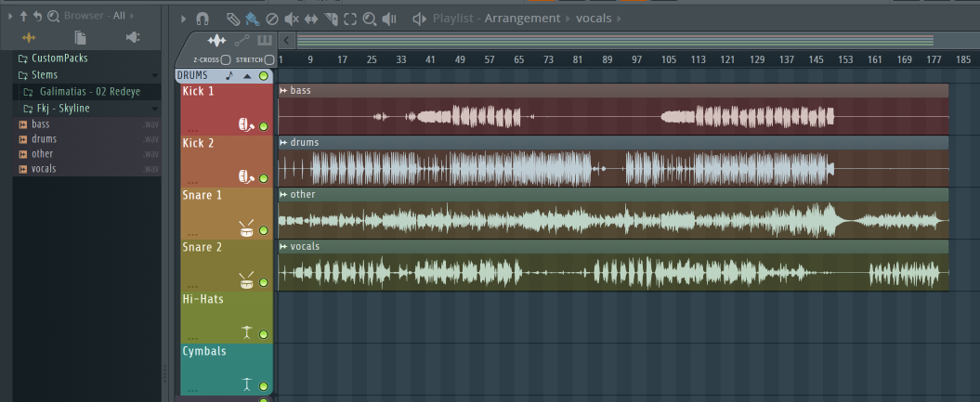Select the Mute tool in playlist toolbar
The width and height of the screenshot is (980, 402).
point(292,19)
